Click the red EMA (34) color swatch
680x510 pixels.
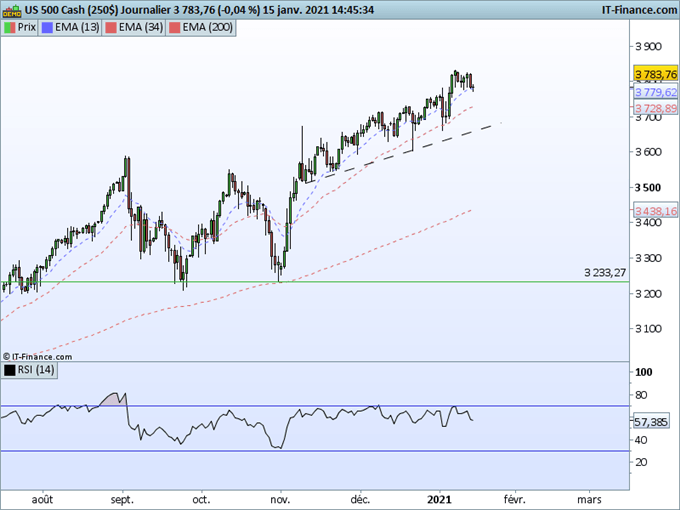click(111, 28)
